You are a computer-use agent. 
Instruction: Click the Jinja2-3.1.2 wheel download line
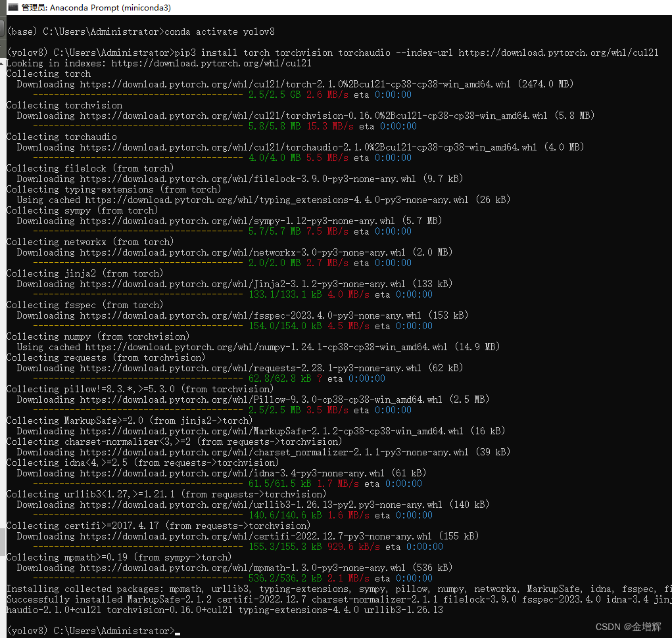[x=235, y=285]
